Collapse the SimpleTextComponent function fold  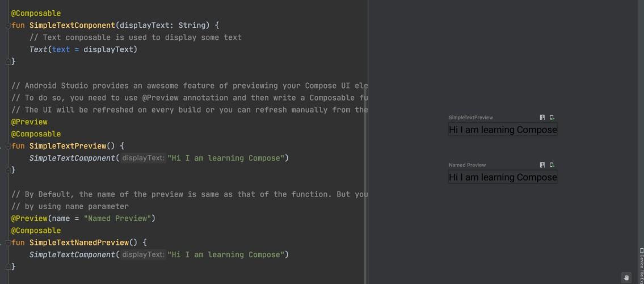8,26
